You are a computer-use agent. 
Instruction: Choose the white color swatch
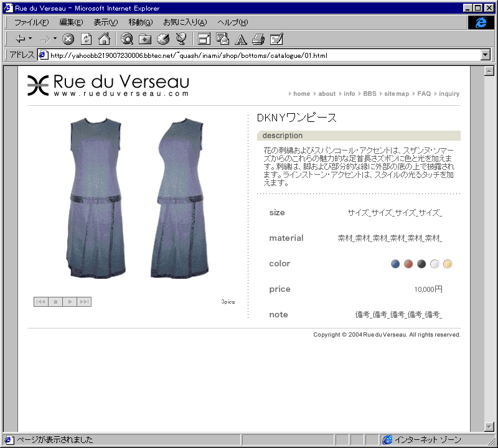click(434, 264)
